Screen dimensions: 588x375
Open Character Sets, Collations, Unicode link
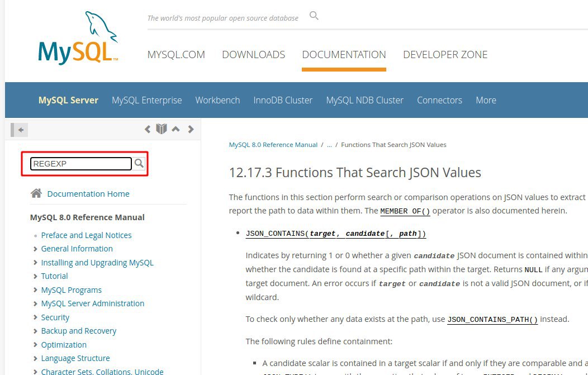pyautogui.click(x=102, y=371)
